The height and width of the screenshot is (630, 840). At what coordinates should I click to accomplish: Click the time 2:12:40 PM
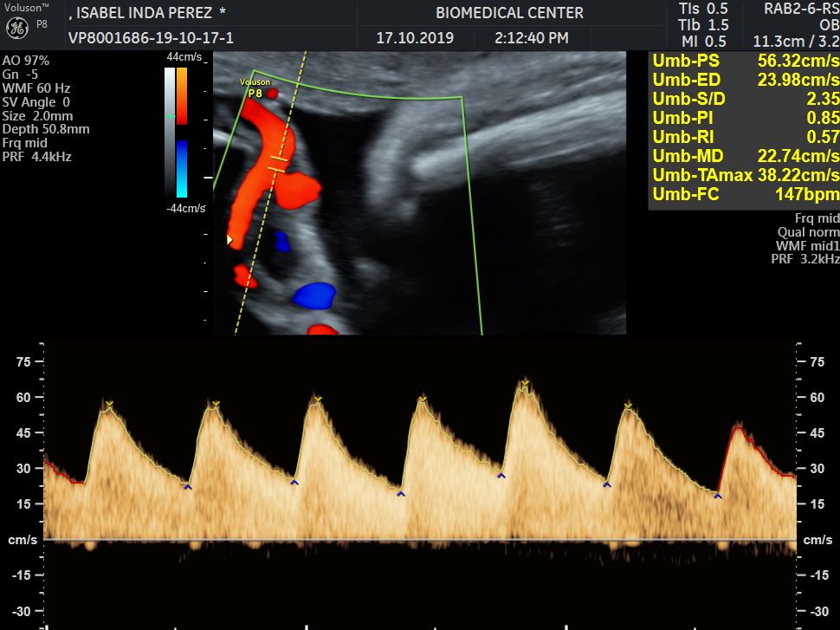532,38
